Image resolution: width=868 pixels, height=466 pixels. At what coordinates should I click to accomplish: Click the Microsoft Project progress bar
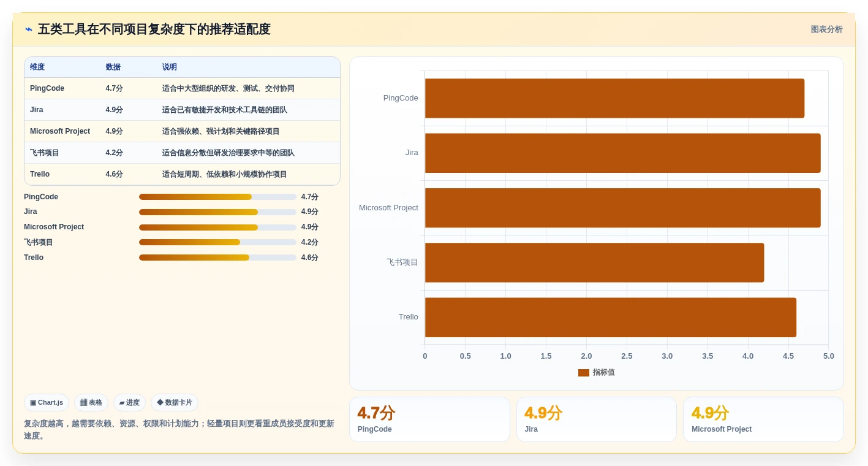tap(217, 227)
